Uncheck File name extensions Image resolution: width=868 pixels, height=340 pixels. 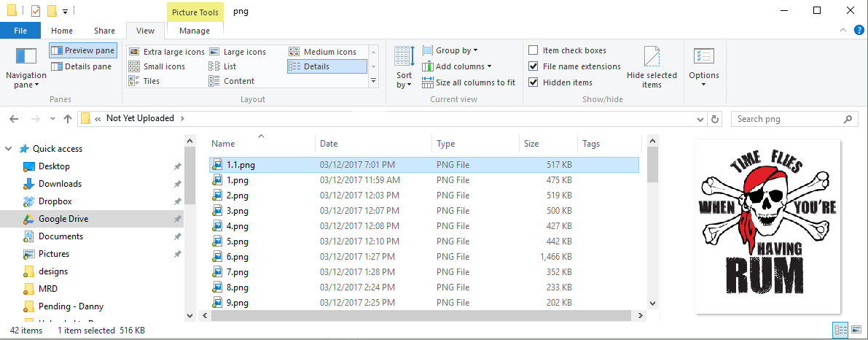pyautogui.click(x=533, y=66)
